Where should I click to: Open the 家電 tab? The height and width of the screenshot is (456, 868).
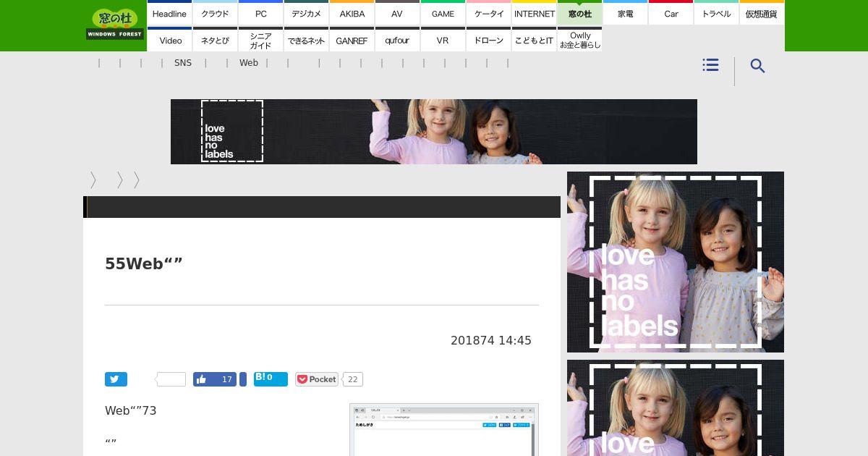pos(625,13)
